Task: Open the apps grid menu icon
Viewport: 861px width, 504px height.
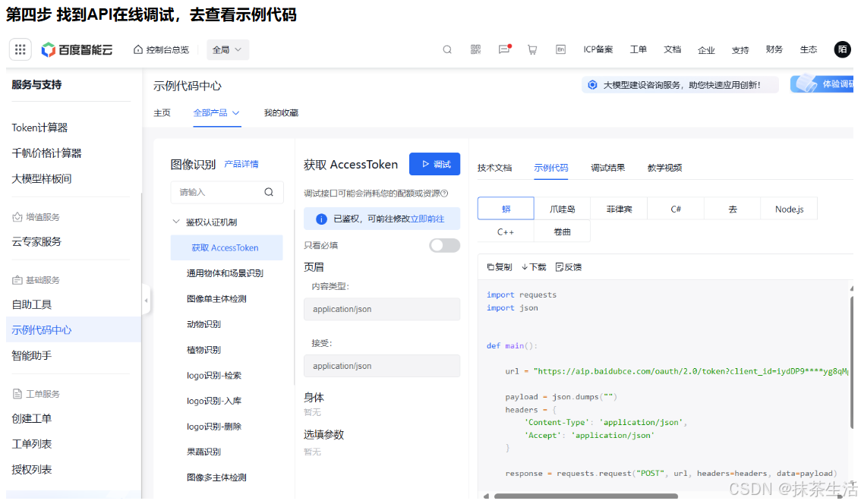Action: pyautogui.click(x=20, y=49)
